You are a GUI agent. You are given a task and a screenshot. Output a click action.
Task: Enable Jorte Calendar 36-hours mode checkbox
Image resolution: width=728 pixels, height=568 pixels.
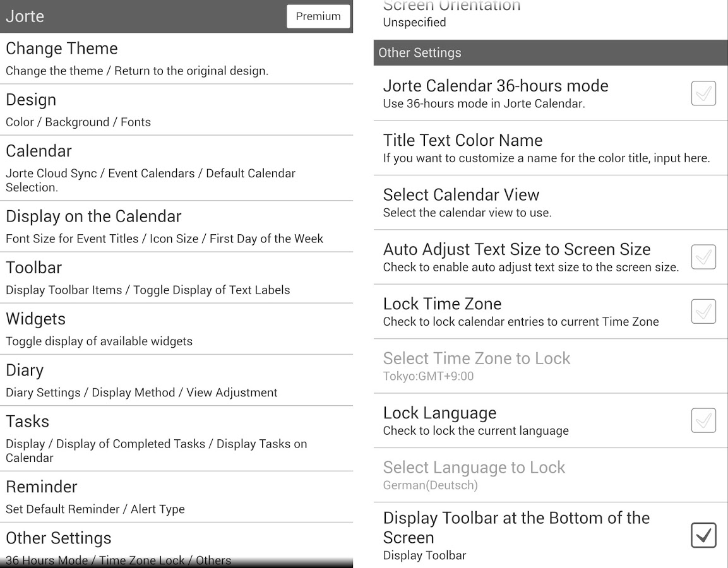coord(703,93)
